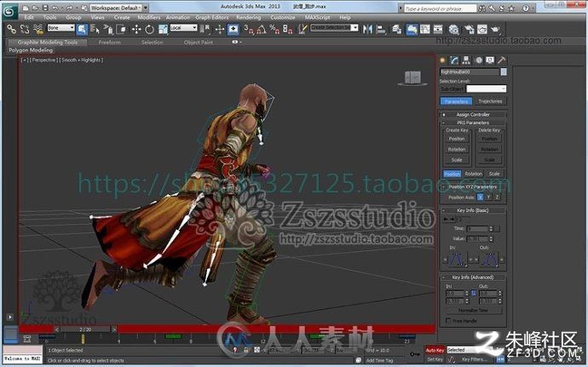This screenshot has height=367, width=588.
Task: Open Select by Name dialog icon
Action: (95, 29)
